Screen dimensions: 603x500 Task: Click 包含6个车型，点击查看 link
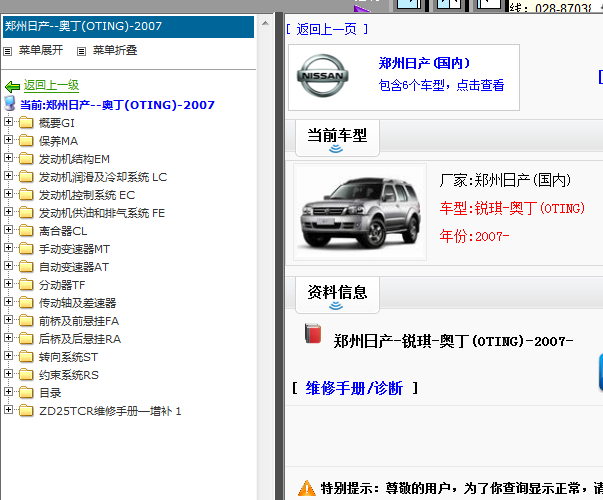click(441, 85)
